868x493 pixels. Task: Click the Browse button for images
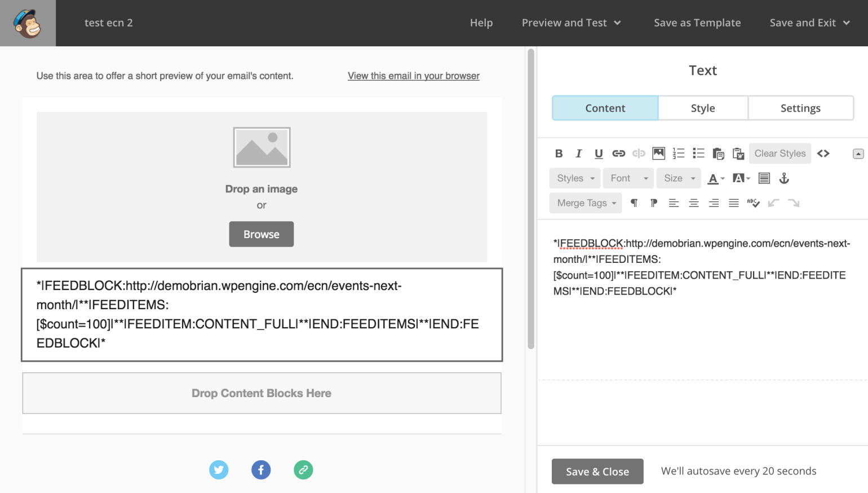click(262, 234)
